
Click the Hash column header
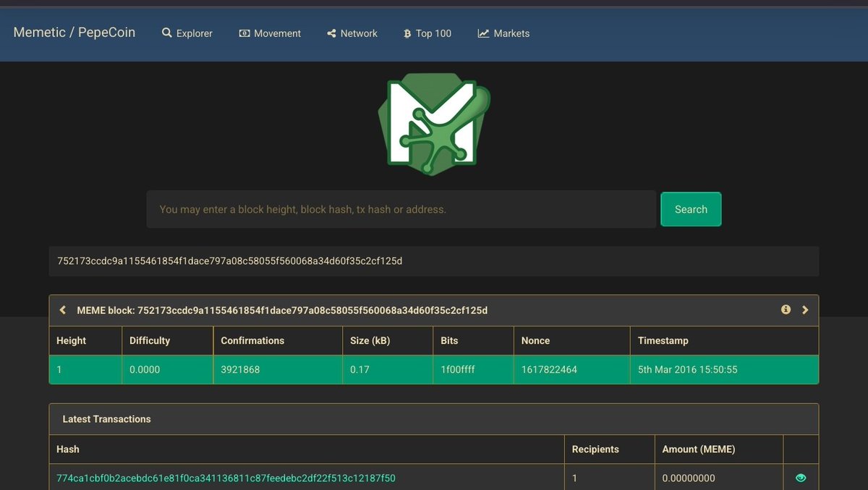pos(68,449)
